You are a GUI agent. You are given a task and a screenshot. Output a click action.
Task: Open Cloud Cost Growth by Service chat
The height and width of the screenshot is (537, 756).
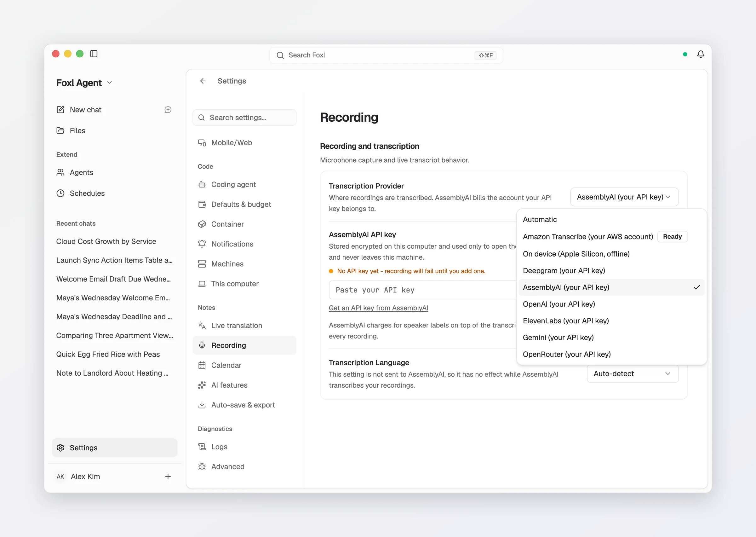point(115,241)
